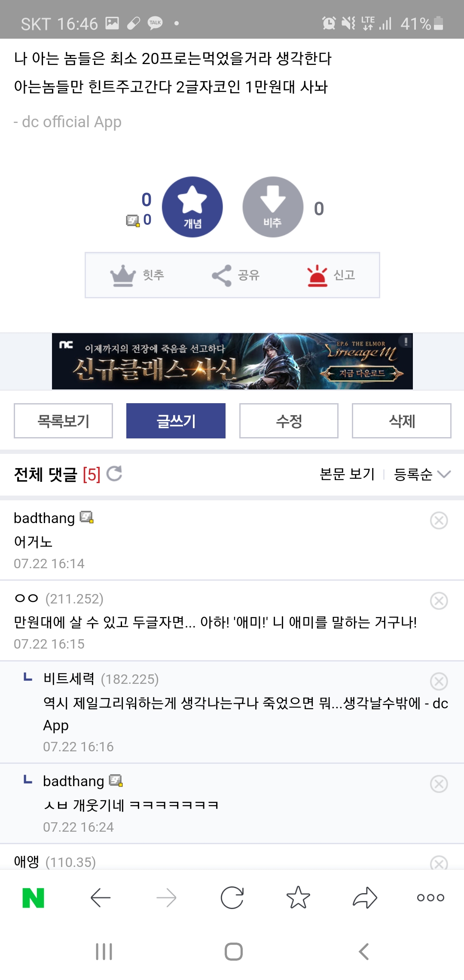Open the browser three-dots more menu
This screenshot has height=980, width=464.
(430, 897)
